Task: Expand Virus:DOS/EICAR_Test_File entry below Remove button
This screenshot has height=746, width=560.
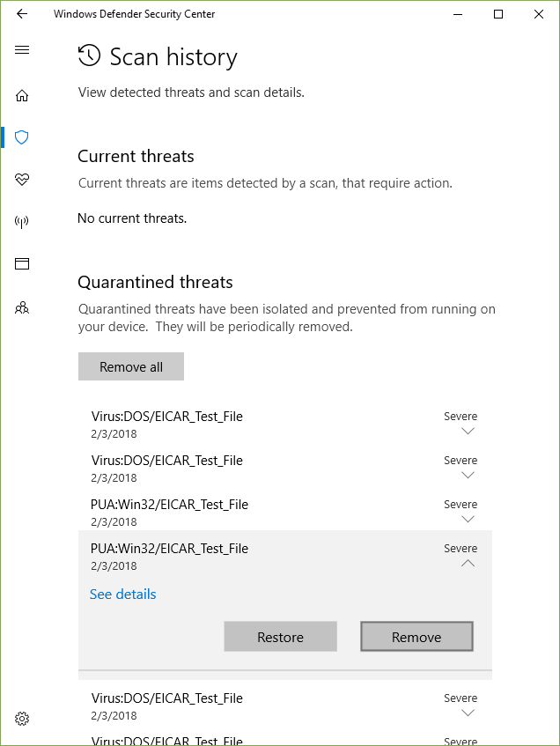Action: (468, 713)
